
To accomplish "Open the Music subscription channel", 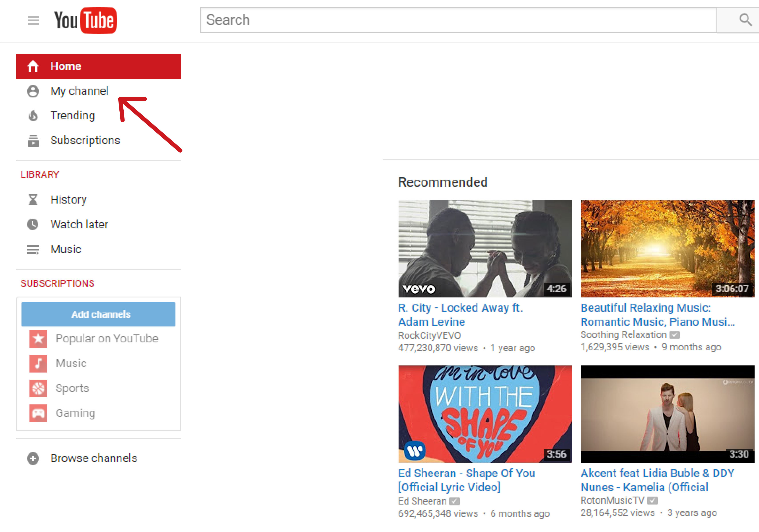I will pos(71,363).
